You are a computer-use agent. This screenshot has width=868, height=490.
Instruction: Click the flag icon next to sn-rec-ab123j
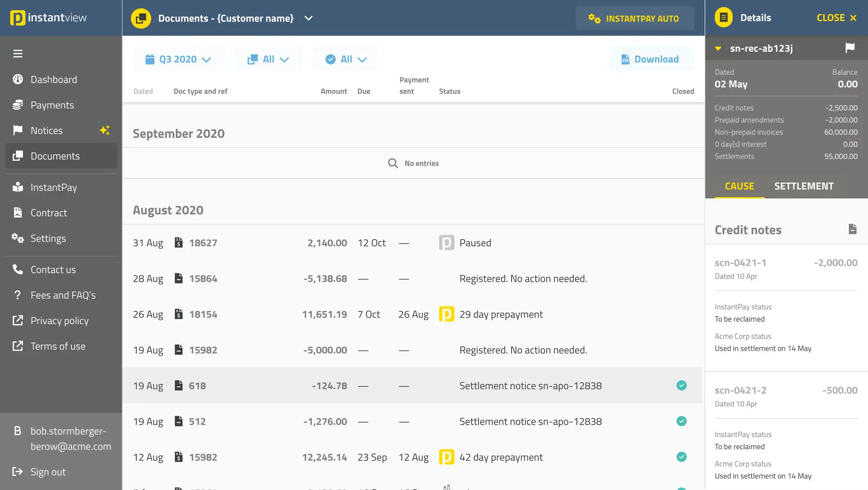pos(850,48)
